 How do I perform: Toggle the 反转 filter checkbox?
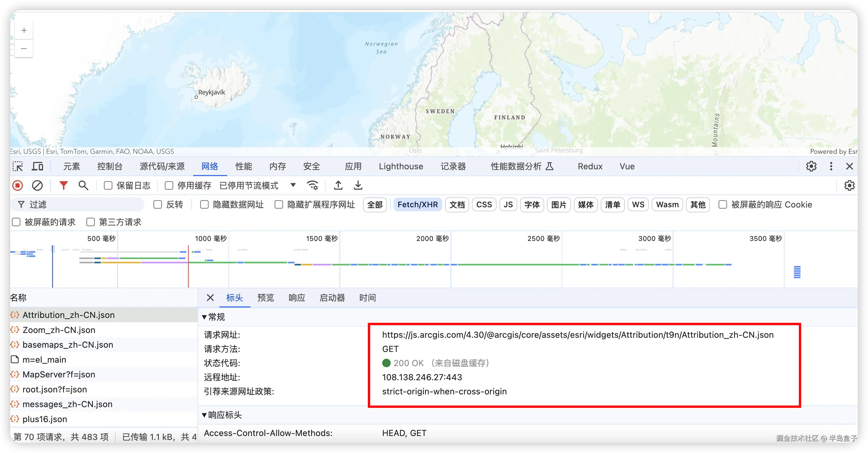coord(158,205)
